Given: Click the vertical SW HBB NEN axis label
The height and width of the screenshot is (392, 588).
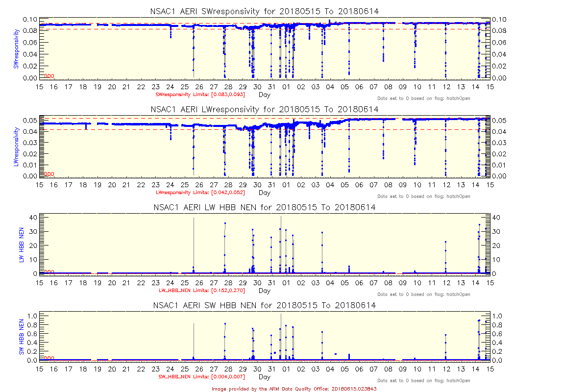Looking at the screenshot, I should pos(22,337).
